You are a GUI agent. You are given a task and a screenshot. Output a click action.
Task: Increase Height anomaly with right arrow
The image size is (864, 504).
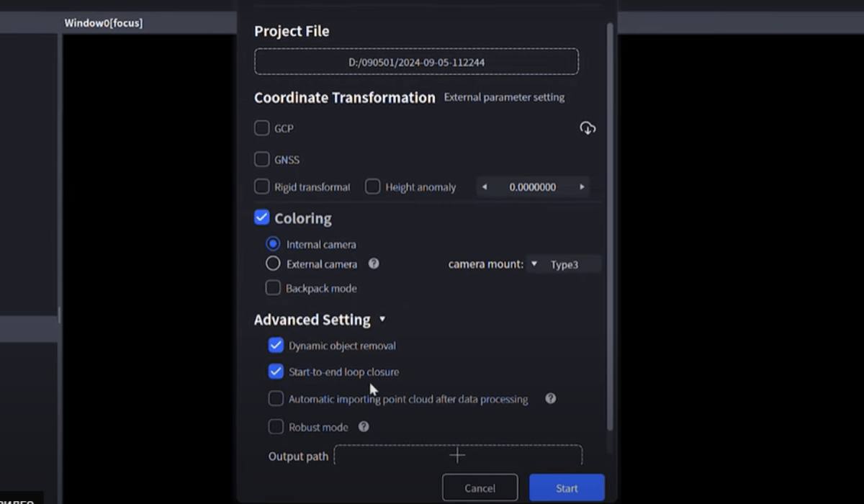click(x=582, y=187)
